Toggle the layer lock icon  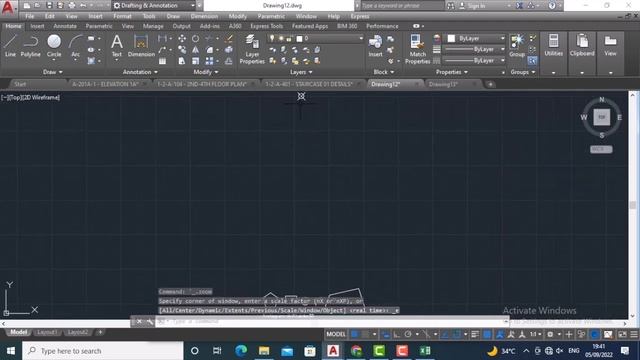(x=289, y=38)
